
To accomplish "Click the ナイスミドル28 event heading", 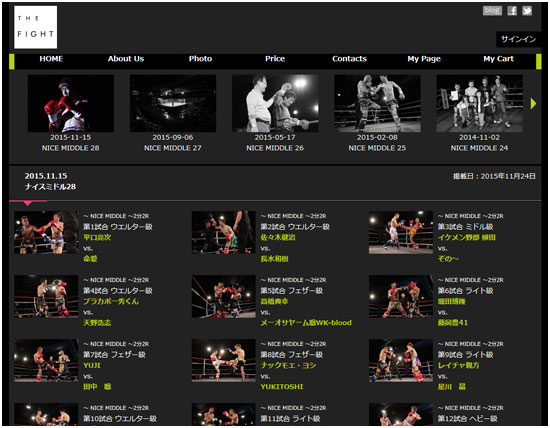I will 50,187.
